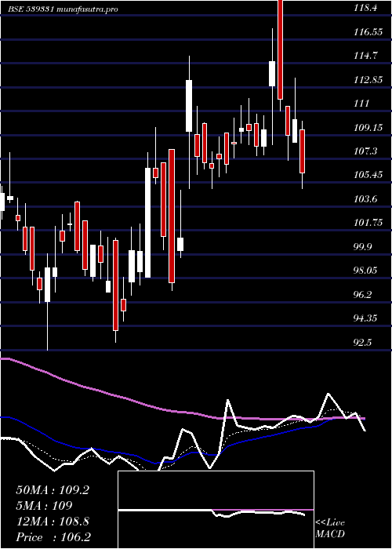Click the 99.9 price axis label

[x=364, y=247]
